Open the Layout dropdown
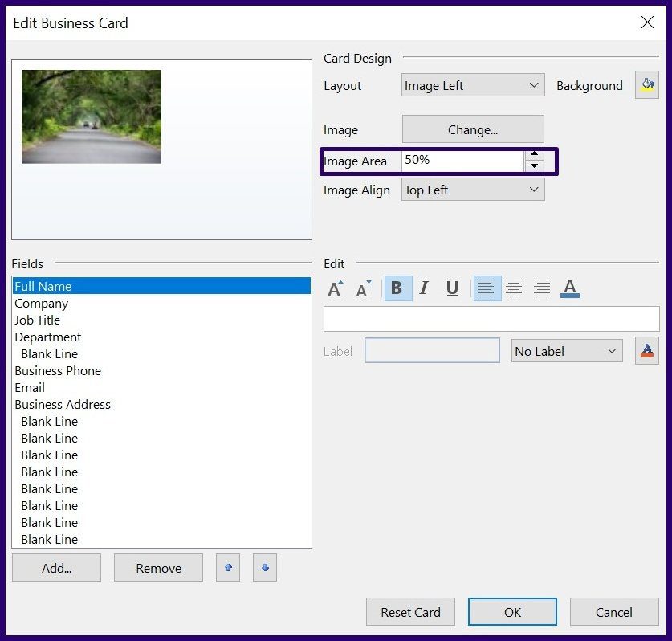The height and width of the screenshot is (641, 672). pyautogui.click(x=473, y=85)
